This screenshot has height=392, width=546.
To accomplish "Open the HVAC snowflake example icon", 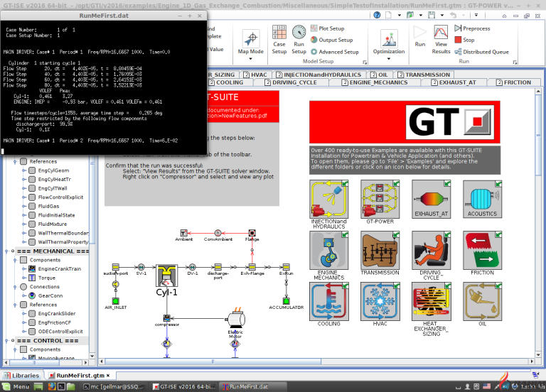I will (x=380, y=302).
